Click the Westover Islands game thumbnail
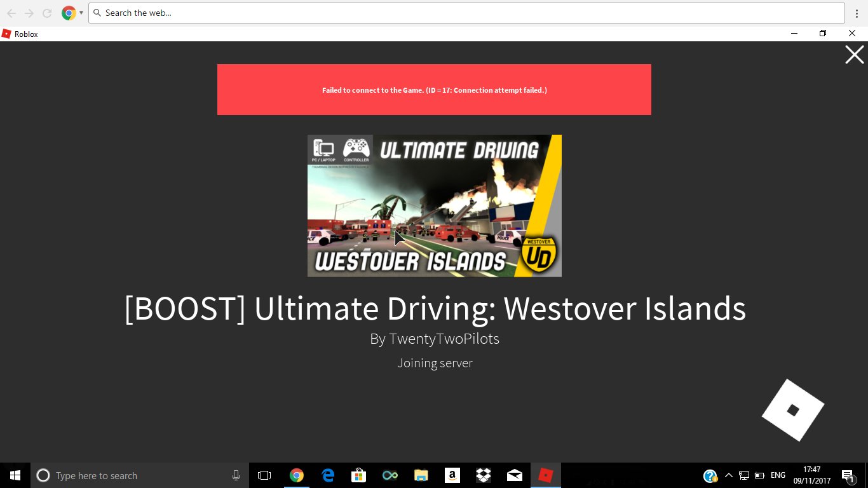 tap(435, 206)
